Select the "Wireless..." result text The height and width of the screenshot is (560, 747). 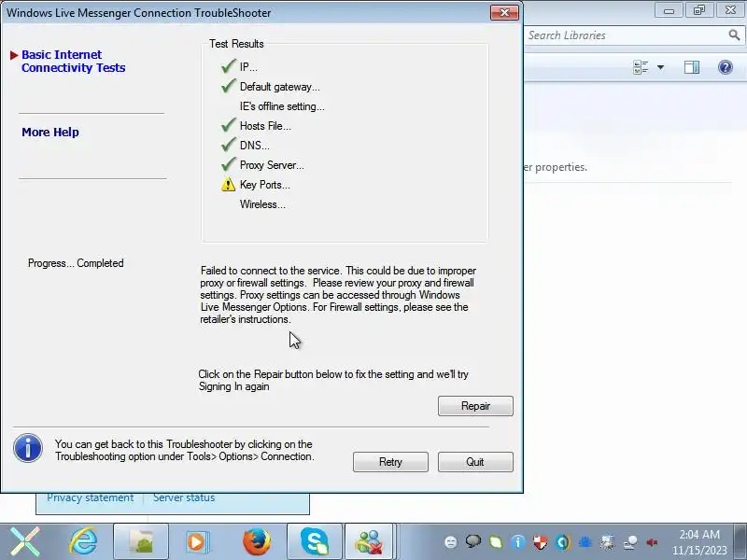262,204
